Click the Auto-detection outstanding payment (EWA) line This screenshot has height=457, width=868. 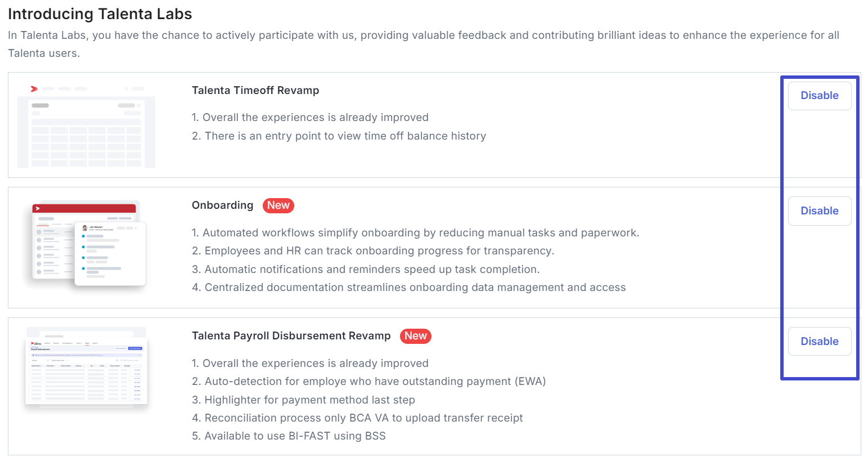click(368, 382)
